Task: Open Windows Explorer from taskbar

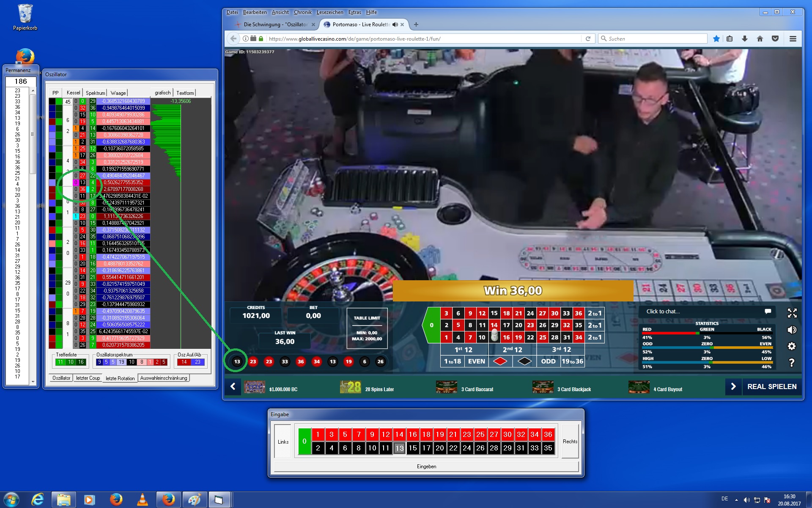Action: (x=64, y=500)
